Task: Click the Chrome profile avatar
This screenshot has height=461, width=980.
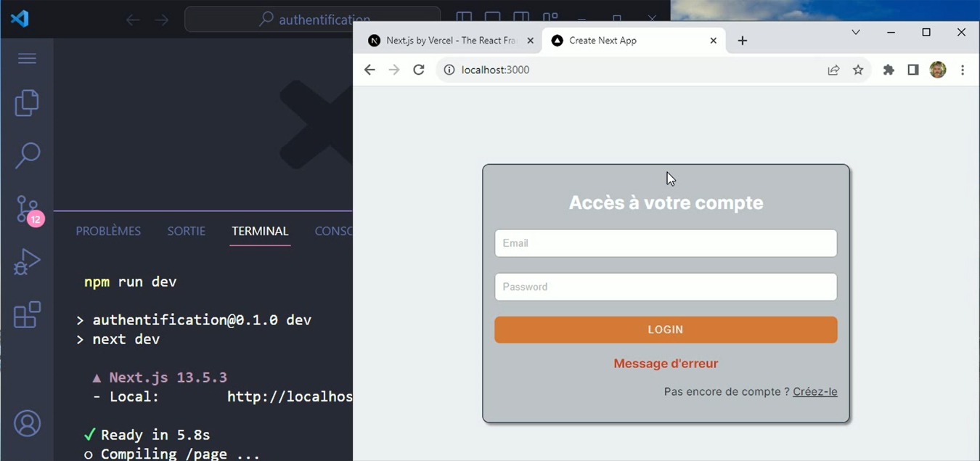Action: pyautogui.click(x=937, y=69)
